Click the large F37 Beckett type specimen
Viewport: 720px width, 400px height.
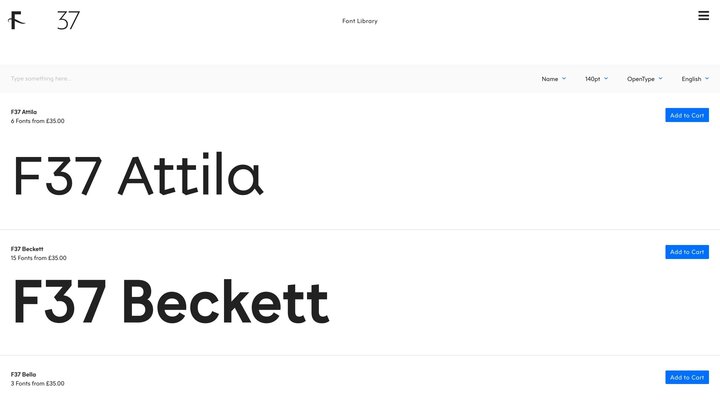coord(170,303)
